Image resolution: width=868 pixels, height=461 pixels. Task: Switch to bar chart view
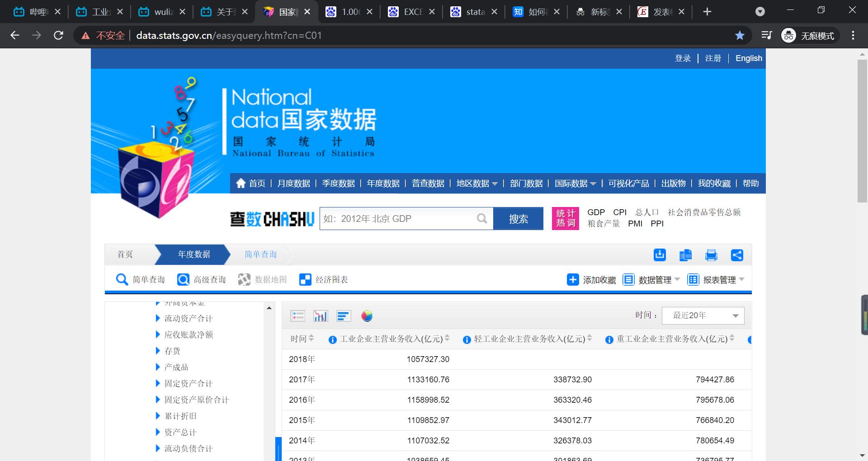click(321, 316)
